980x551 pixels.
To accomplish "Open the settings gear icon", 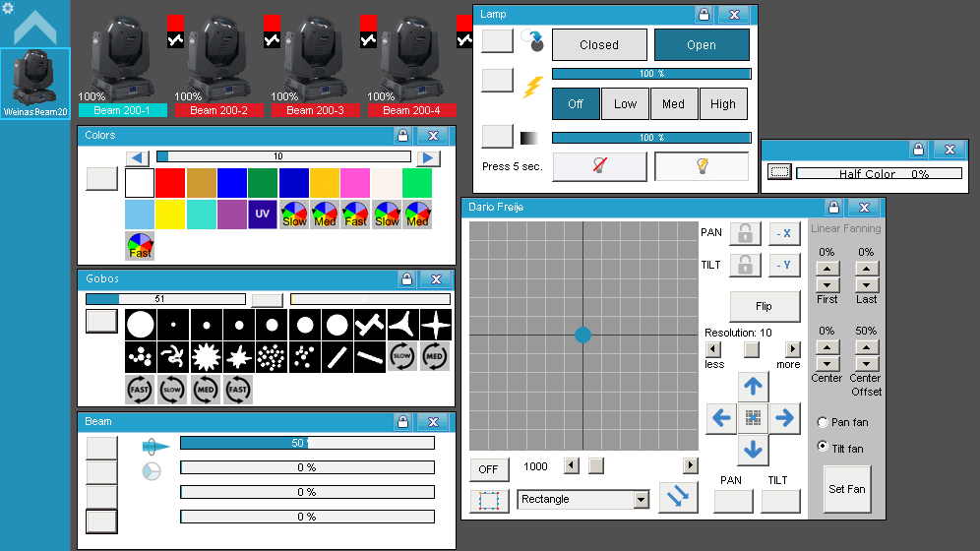I will pyautogui.click(x=8, y=8).
